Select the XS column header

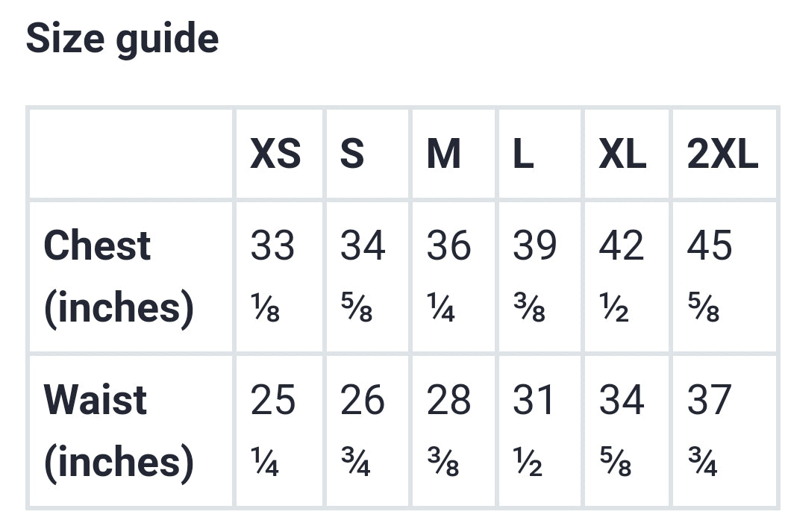[x=275, y=154]
